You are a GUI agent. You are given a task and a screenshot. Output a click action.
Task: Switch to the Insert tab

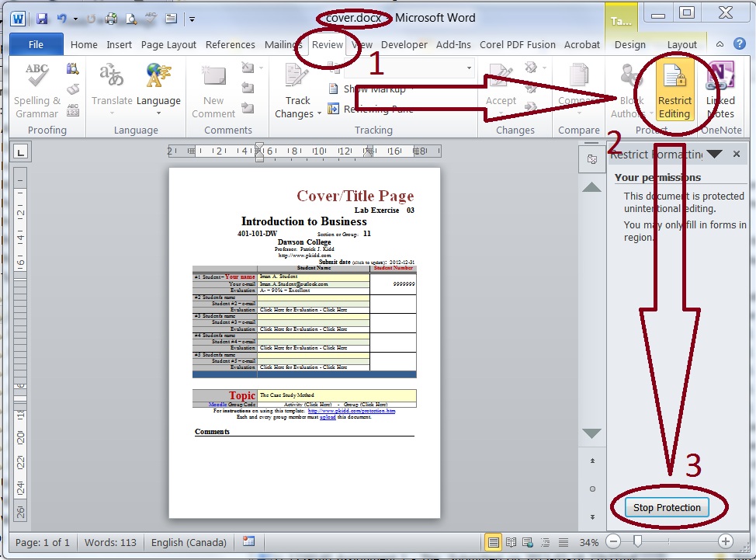coord(119,44)
